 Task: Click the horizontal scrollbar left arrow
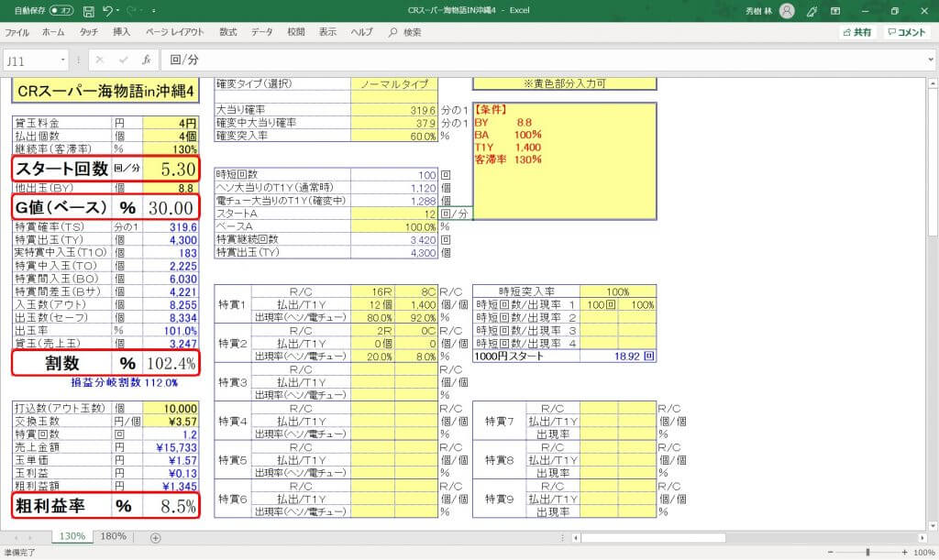click(576, 538)
